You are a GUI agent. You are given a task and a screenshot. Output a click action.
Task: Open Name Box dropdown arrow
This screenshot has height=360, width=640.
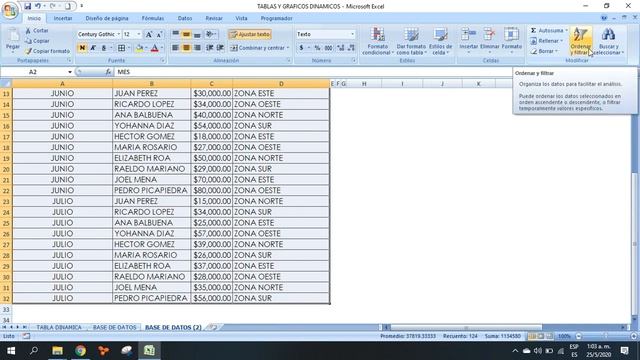point(70,72)
